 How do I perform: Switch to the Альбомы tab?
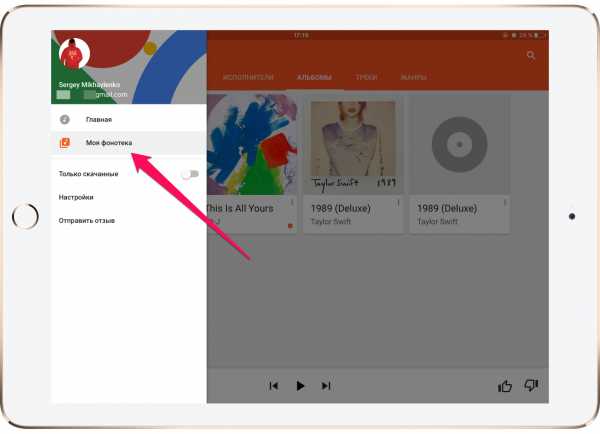point(315,77)
